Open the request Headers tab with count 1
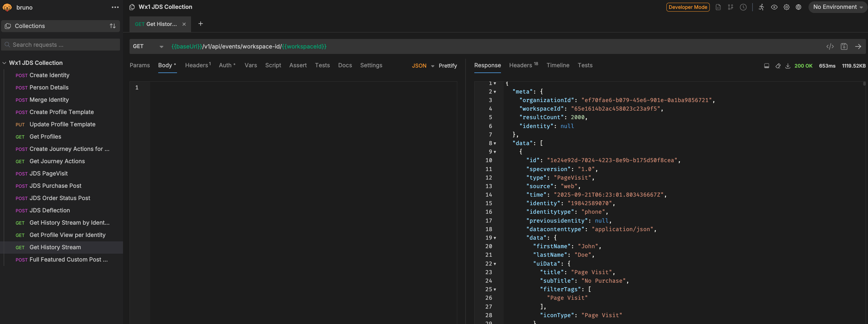 (x=198, y=65)
